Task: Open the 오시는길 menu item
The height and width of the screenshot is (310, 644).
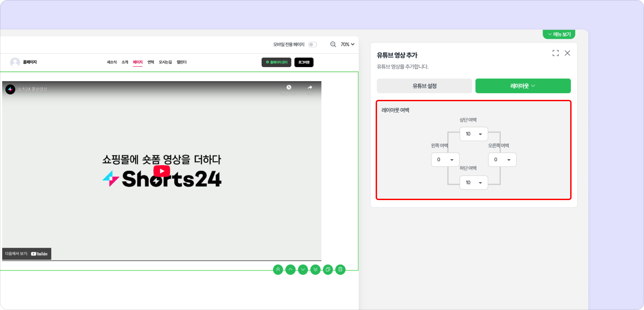Action: (x=165, y=62)
